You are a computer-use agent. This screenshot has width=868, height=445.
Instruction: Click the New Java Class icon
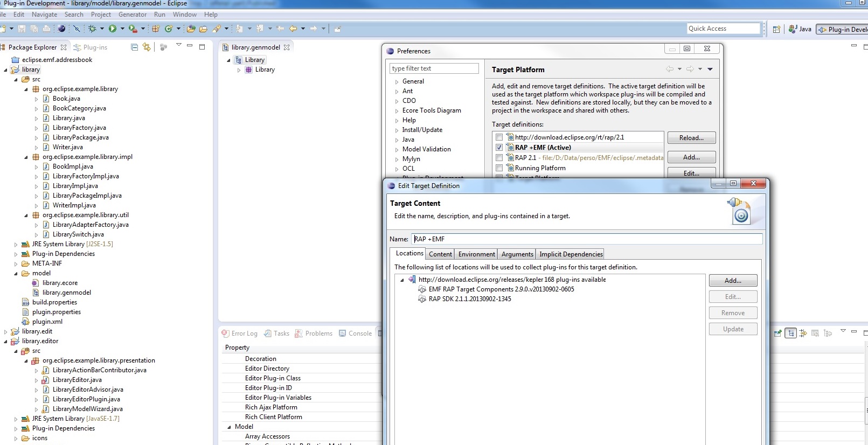(x=169, y=29)
